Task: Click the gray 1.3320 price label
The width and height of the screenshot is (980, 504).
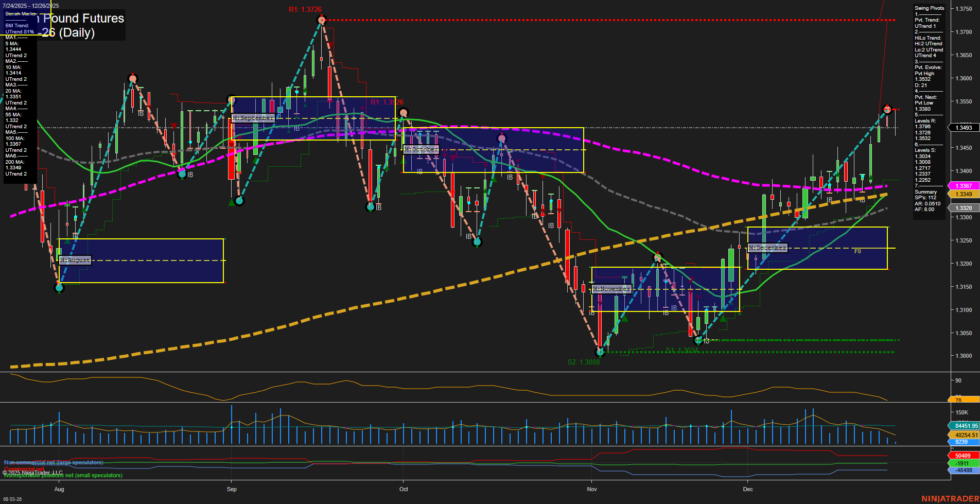Action: (965, 208)
